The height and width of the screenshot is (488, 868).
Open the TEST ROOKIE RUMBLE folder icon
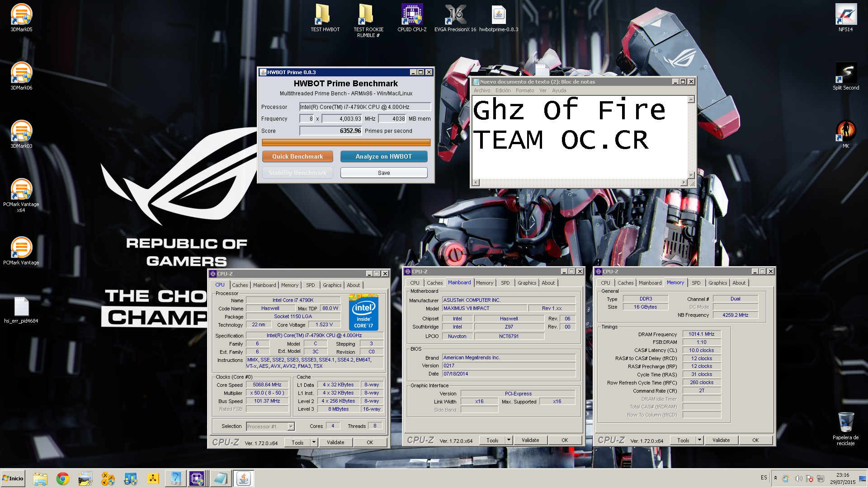tap(368, 20)
